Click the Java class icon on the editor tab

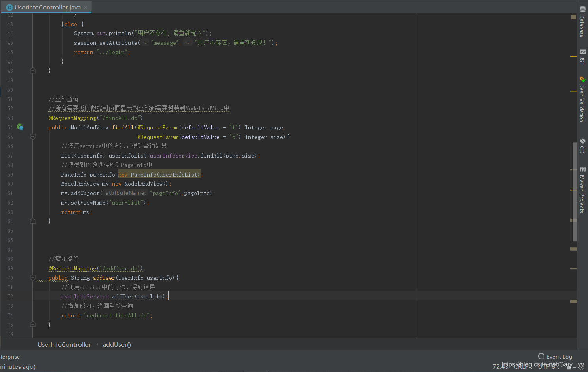(9, 7)
